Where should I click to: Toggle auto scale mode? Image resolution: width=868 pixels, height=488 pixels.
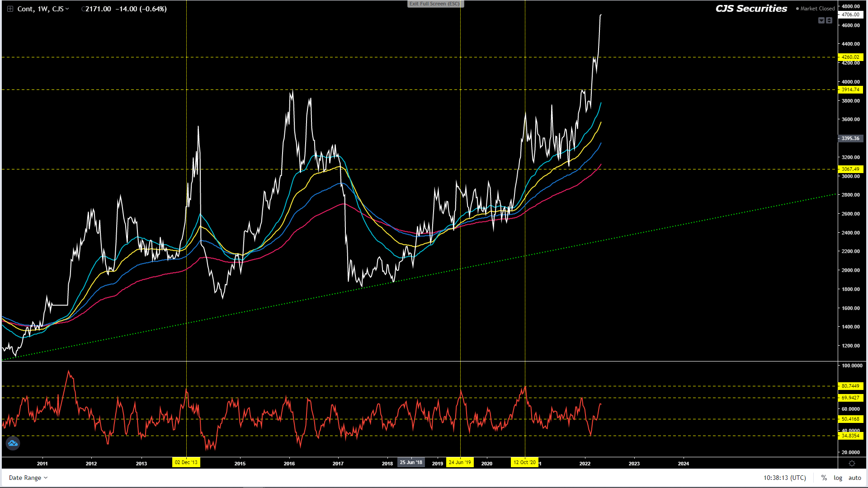(x=854, y=478)
